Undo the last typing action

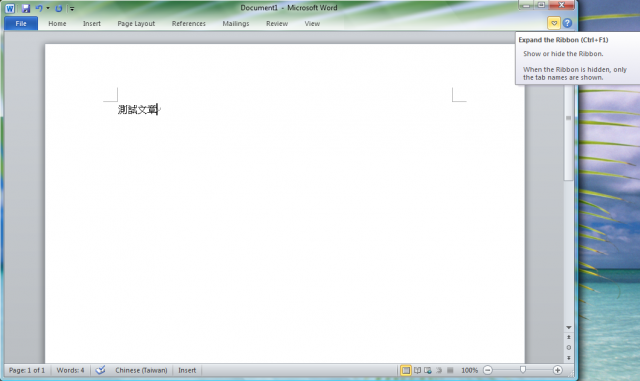pos(39,8)
